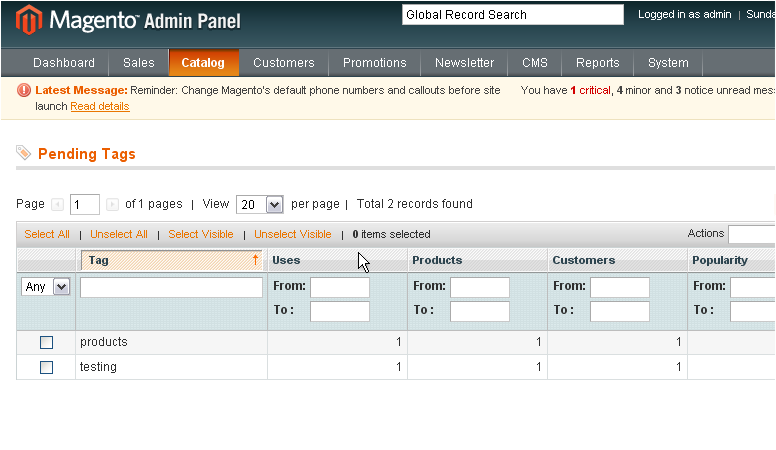Click the Popularity To filter field

coord(753,311)
